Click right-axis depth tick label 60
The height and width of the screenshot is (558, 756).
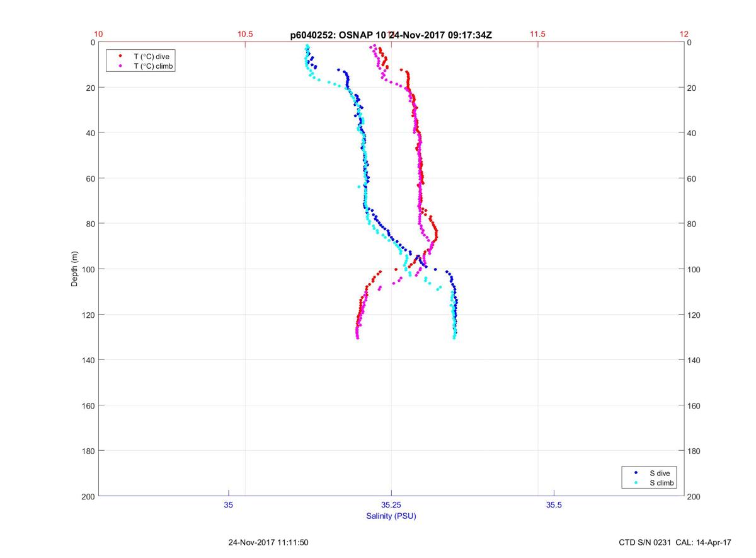click(x=692, y=178)
